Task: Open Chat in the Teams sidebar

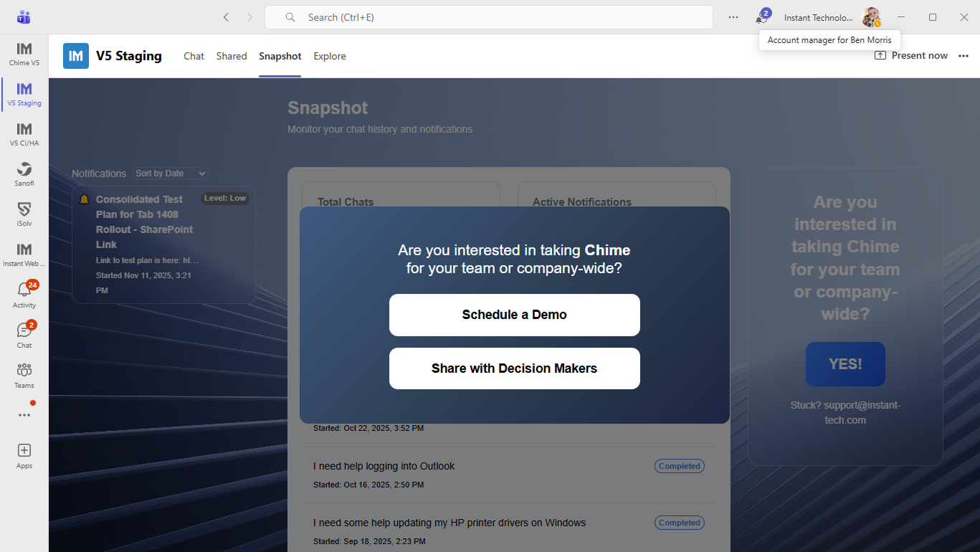Action: click(x=24, y=335)
